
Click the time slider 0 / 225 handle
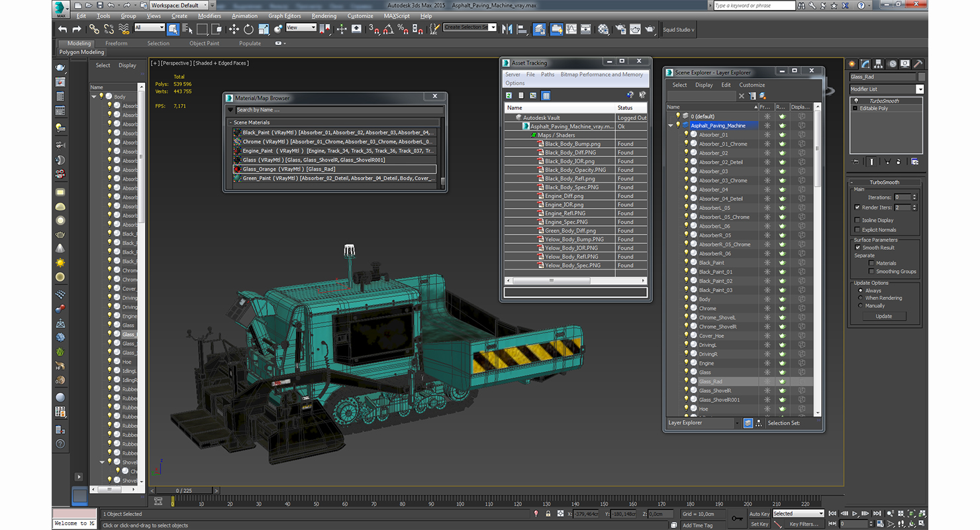point(184,490)
